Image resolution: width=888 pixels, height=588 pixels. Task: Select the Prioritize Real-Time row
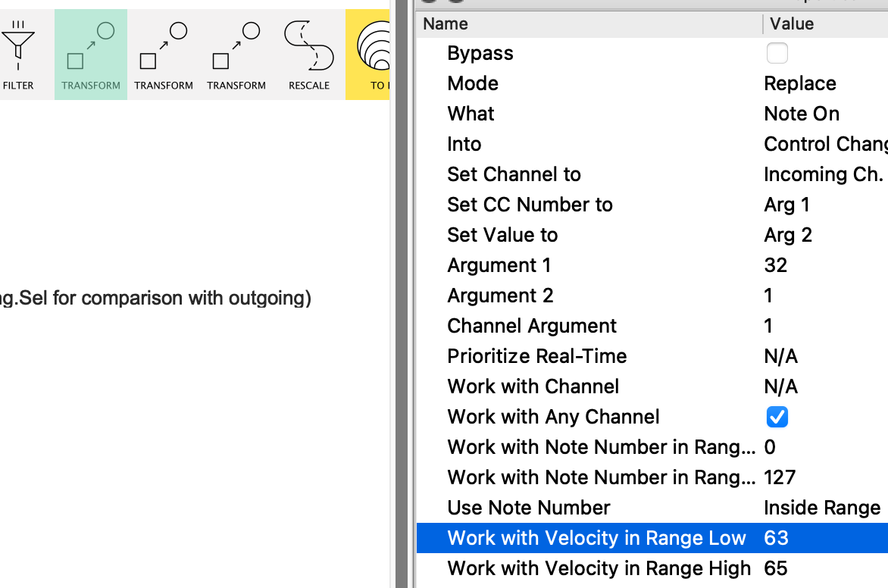coord(537,356)
